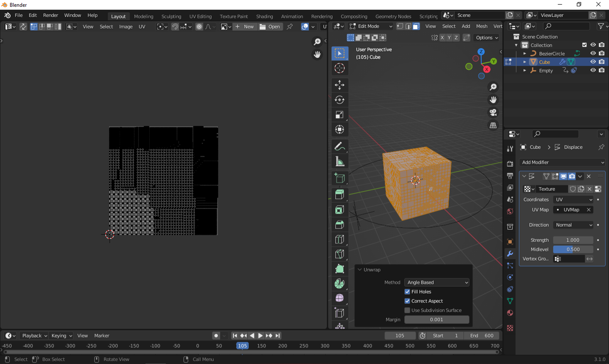The width and height of the screenshot is (609, 364).
Task: Open Add Modifier dropdown
Action: point(562,162)
